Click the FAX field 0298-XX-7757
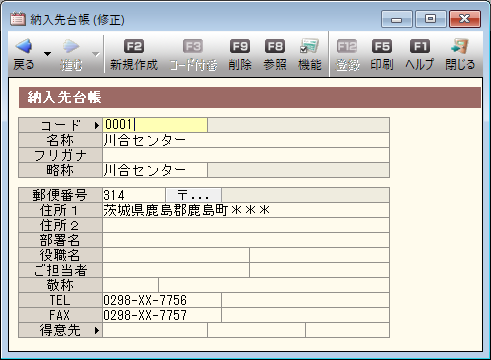 [x=162, y=315]
